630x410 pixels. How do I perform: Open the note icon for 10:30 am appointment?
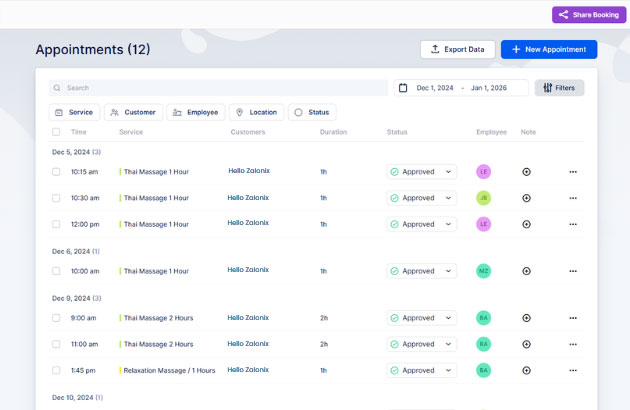[526, 198]
